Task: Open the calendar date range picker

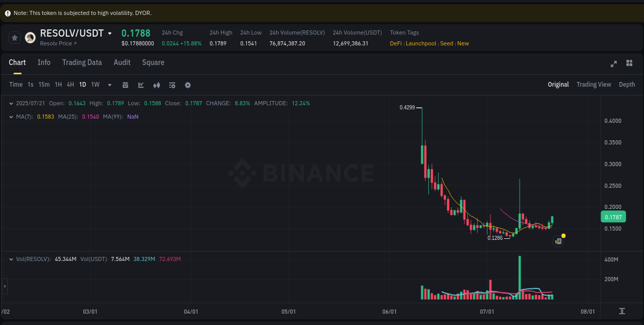Action: tap(125, 85)
